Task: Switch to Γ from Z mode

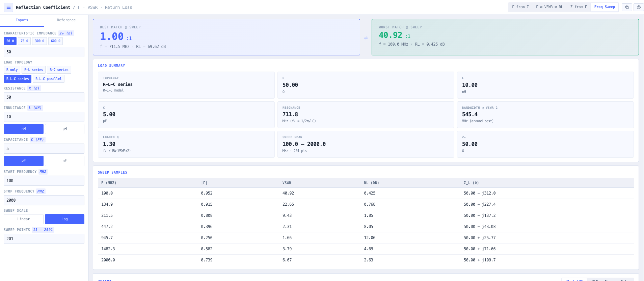Action: pyautogui.click(x=520, y=7)
